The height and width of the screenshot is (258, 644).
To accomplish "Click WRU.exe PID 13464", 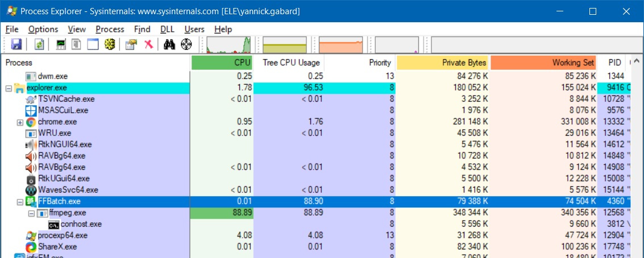I will [613, 133].
